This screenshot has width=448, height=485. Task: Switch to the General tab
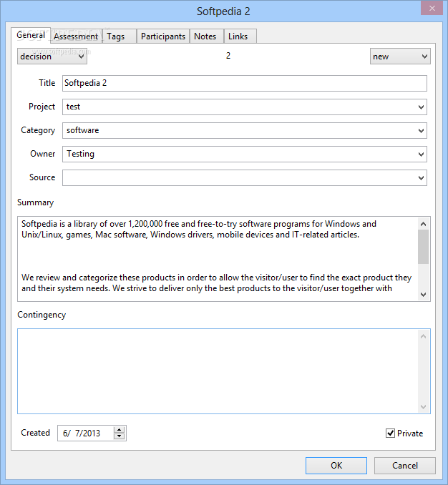(31, 35)
